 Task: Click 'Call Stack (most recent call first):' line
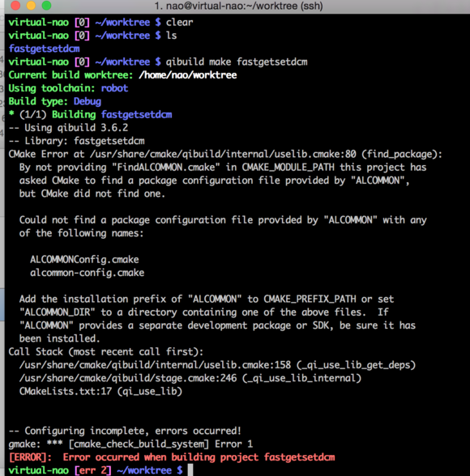(106, 352)
